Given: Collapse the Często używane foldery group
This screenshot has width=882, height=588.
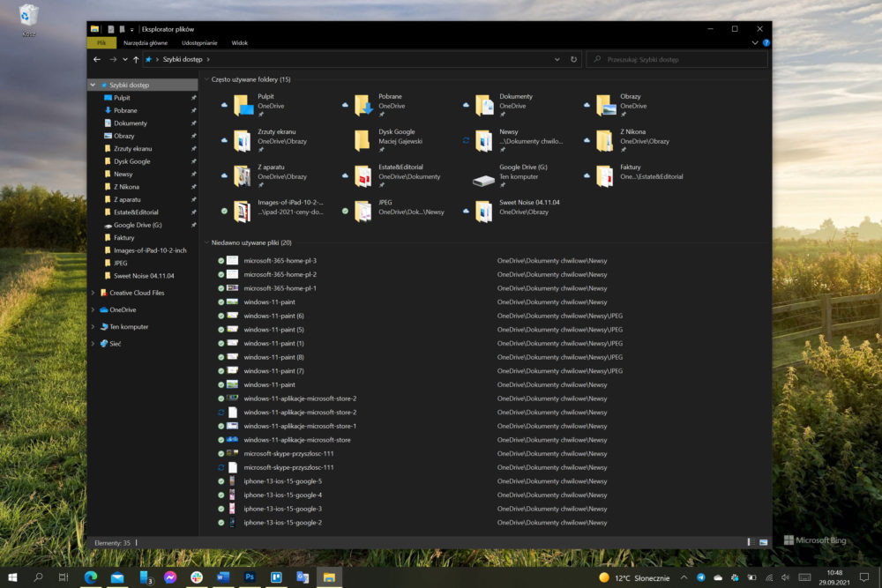Looking at the screenshot, I should pos(206,79).
